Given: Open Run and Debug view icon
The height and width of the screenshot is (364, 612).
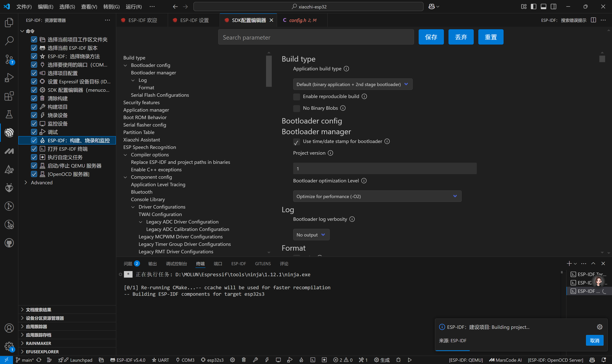Looking at the screenshot, I should (x=9, y=77).
